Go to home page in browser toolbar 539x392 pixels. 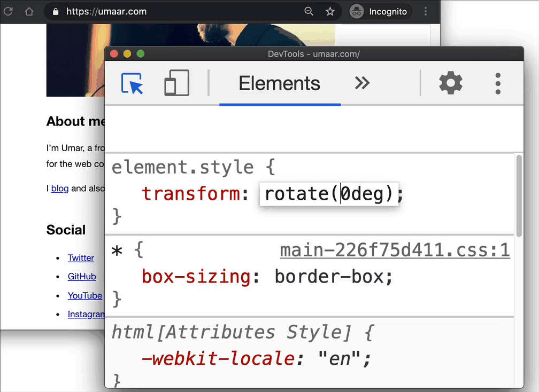click(29, 11)
